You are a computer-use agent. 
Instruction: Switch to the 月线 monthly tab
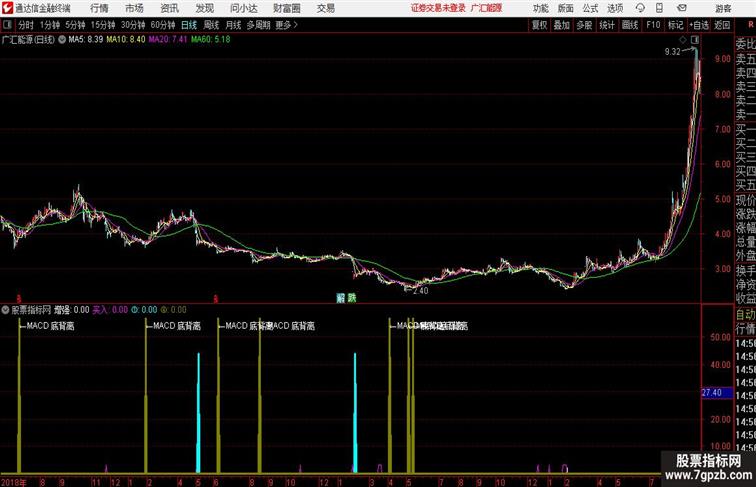[x=233, y=25]
